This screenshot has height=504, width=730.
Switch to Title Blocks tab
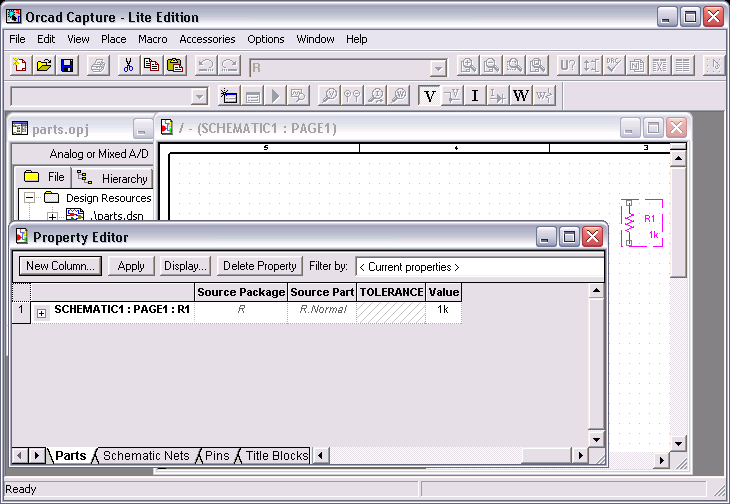point(277,456)
